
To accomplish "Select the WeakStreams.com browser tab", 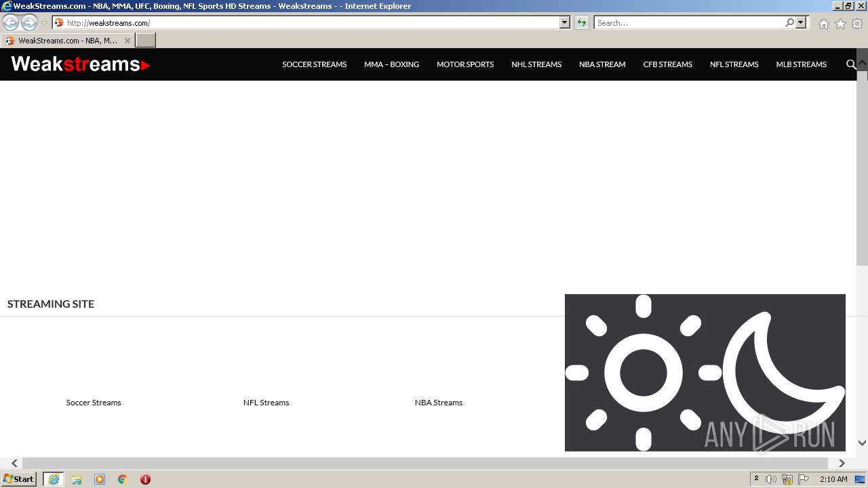I will click(x=68, y=41).
